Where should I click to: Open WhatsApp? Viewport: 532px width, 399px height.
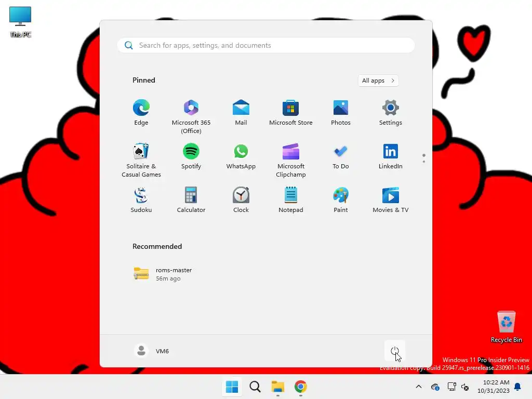click(241, 156)
